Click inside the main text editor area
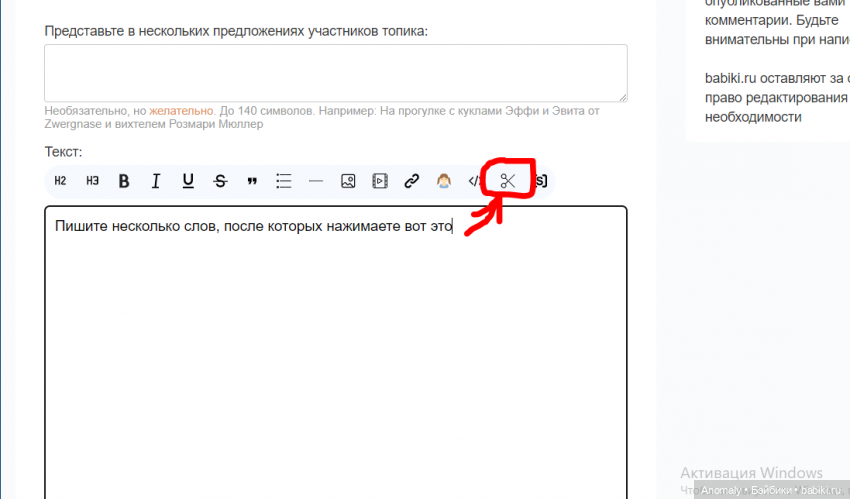 point(335,350)
